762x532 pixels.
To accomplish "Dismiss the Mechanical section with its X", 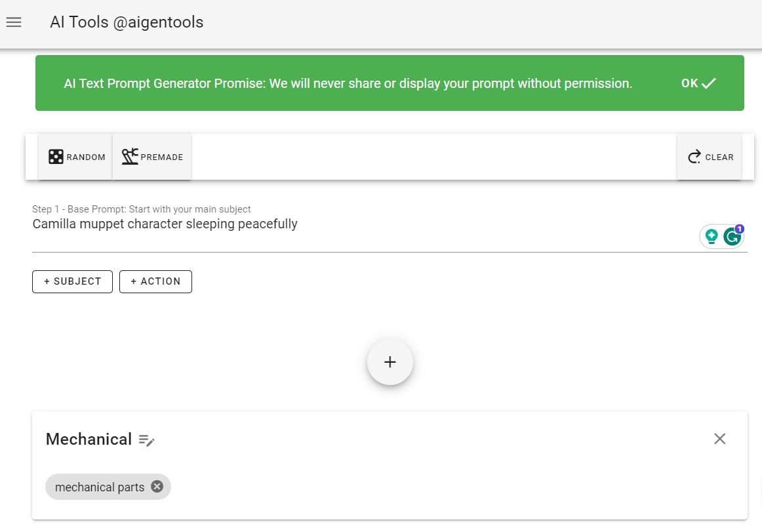I will (719, 439).
